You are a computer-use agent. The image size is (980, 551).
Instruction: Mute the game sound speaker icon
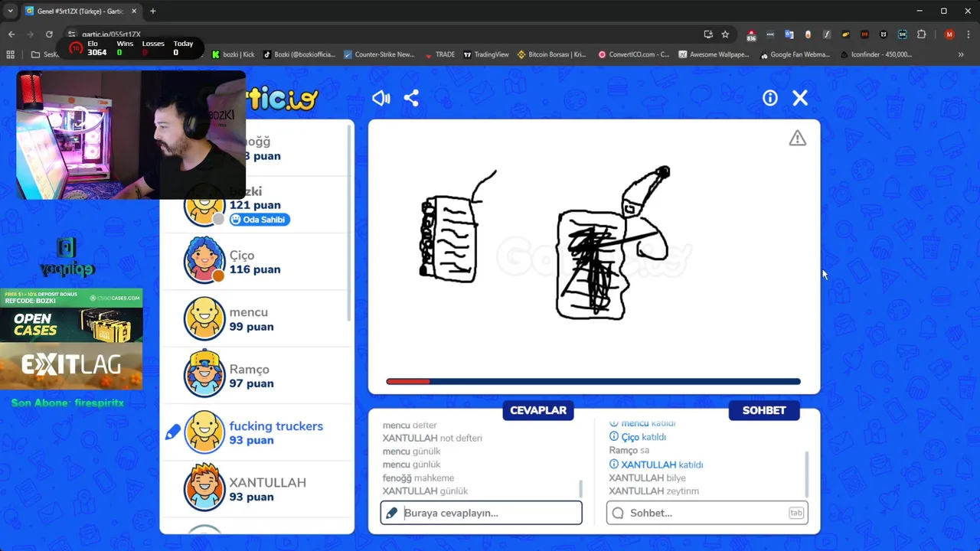pyautogui.click(x=381, y=98)
